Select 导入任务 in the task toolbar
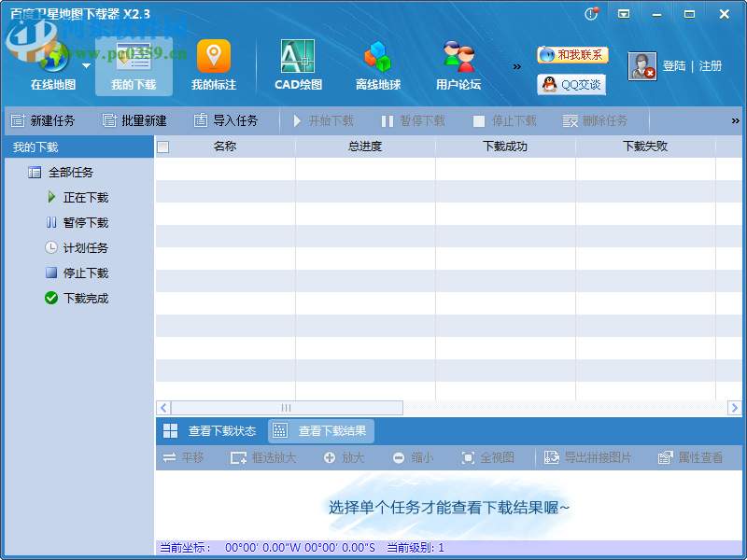 pyautogui.click(x=226, y=121)
